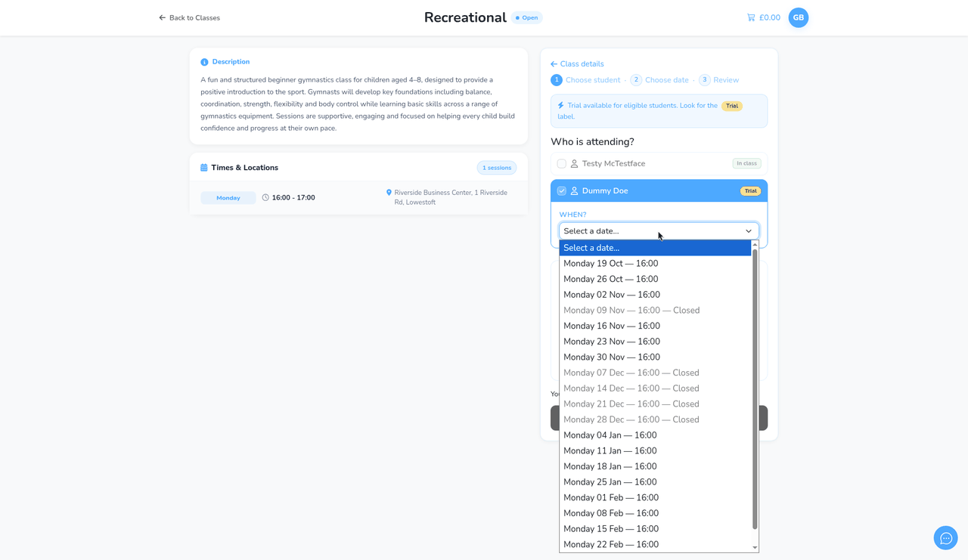Go Back to Classes

click(x=189, y=17)
